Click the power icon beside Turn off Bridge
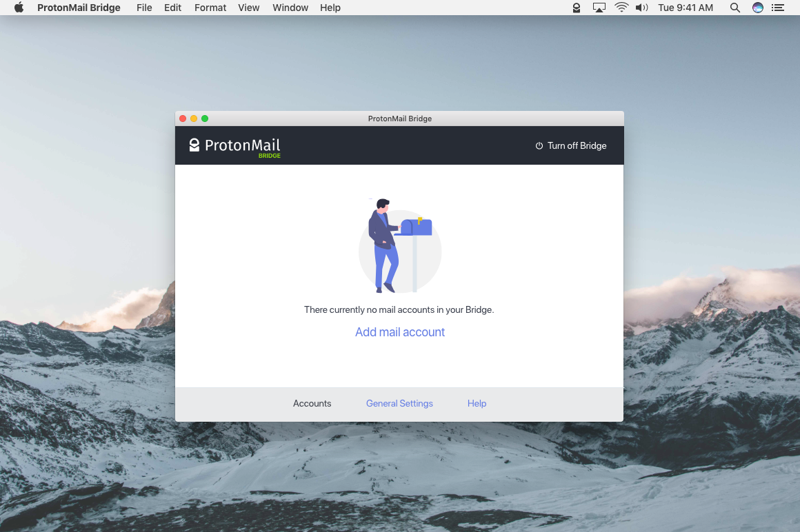The height and width of the screenshot is (532, 800). [x=539, y=145]
